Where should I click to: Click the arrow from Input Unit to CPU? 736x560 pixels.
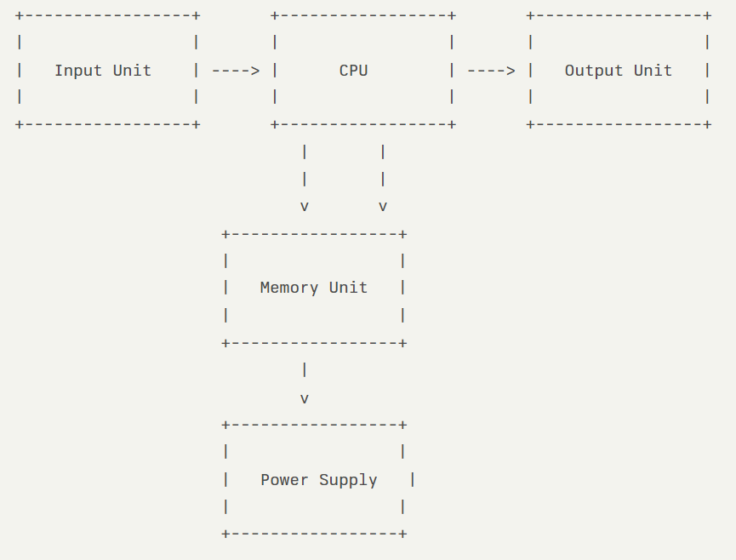[235, 71]
